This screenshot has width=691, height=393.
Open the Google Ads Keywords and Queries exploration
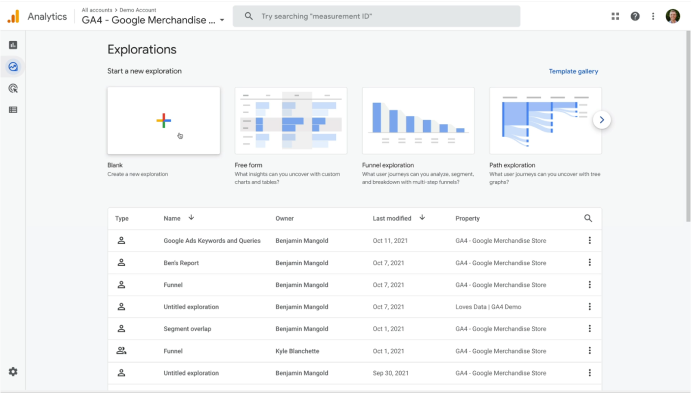212,241
